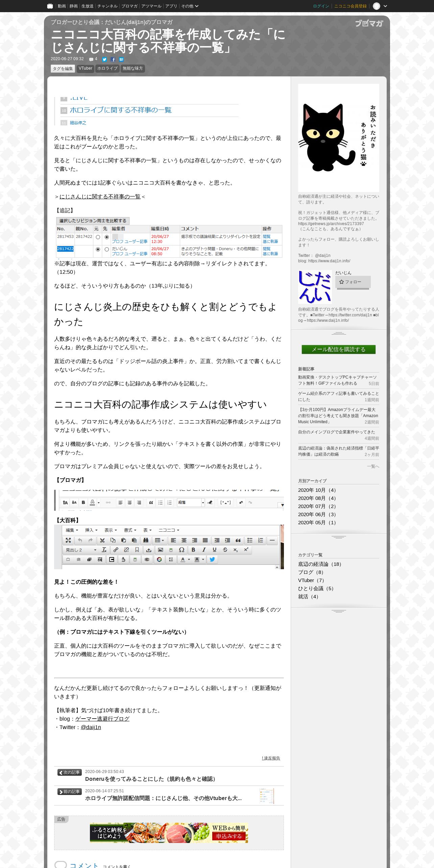
Task: Click the 一覧へ link under new articles
Action: pyautogui.click(x=373, y=466)
